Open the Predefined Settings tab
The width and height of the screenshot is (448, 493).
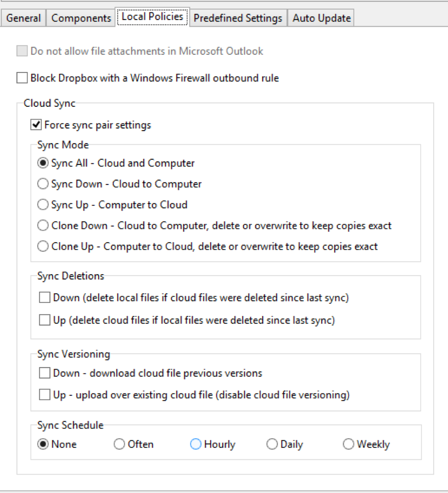(x=238, y=18)
